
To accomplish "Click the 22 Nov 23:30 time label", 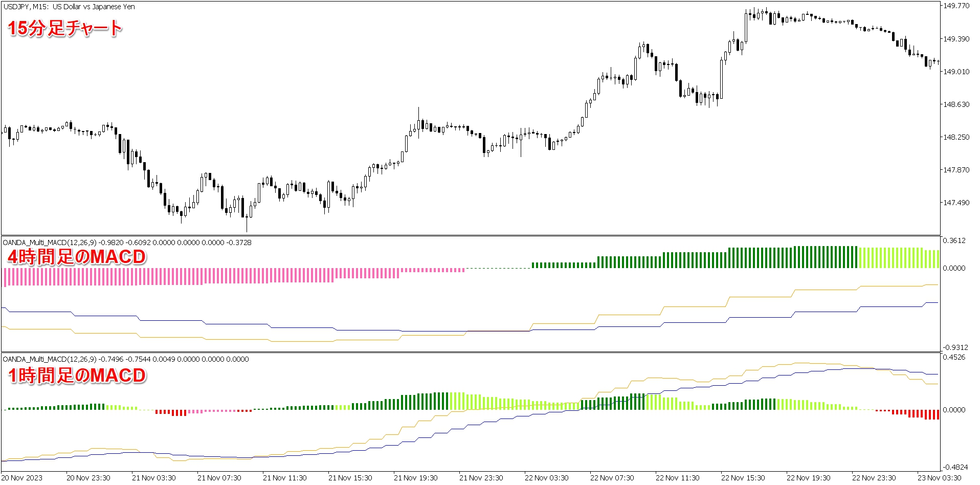I will (874, 478).
